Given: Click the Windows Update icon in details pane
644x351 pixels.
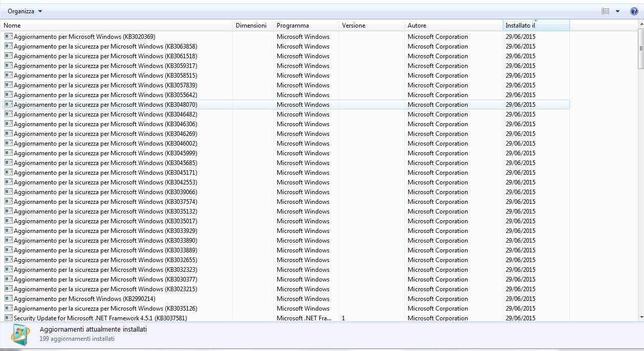Looking at the screenshot, I should coord(20,334).
